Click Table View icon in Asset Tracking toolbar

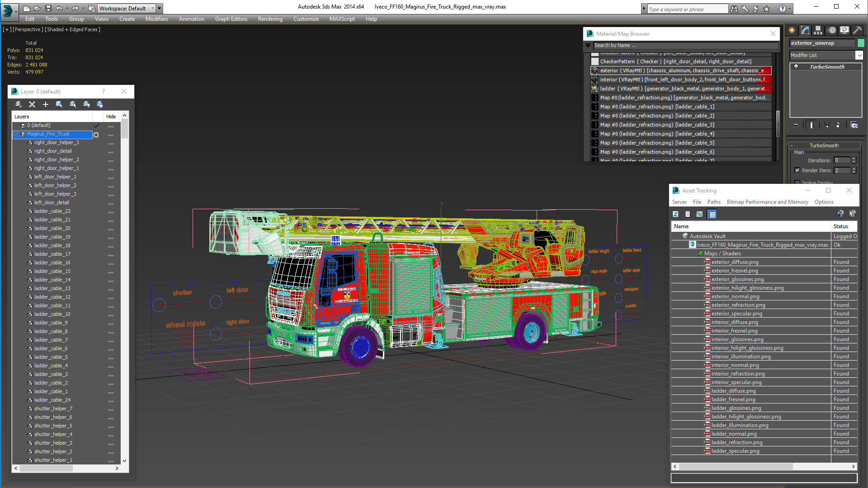pos(712,214)
